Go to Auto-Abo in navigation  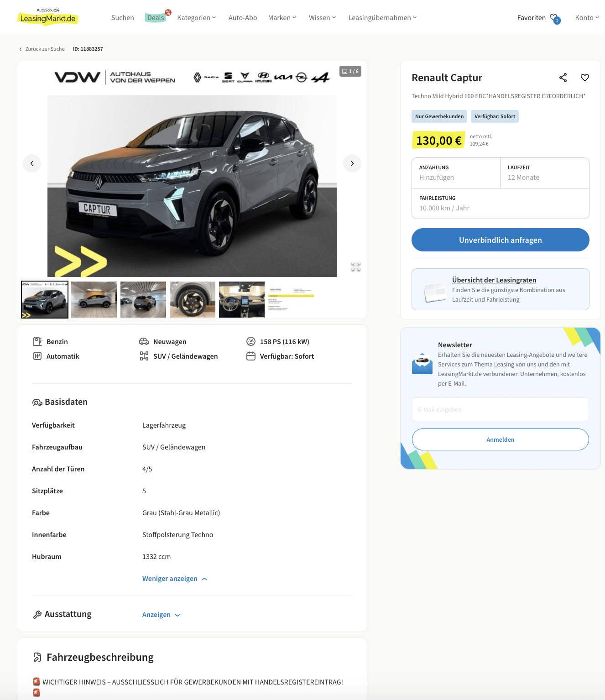243,18
